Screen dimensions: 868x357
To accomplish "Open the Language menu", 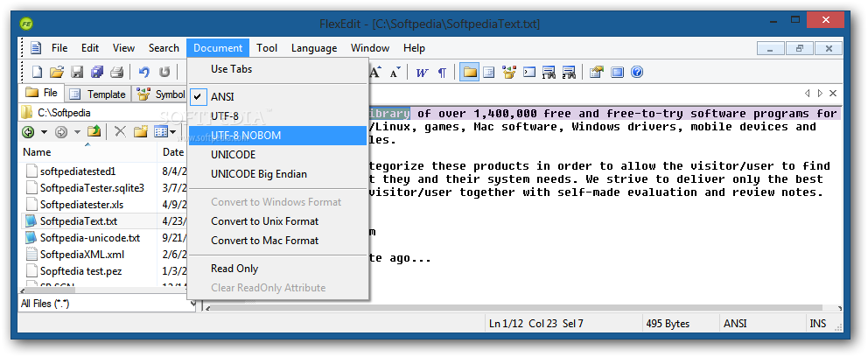I will point(314,48).
